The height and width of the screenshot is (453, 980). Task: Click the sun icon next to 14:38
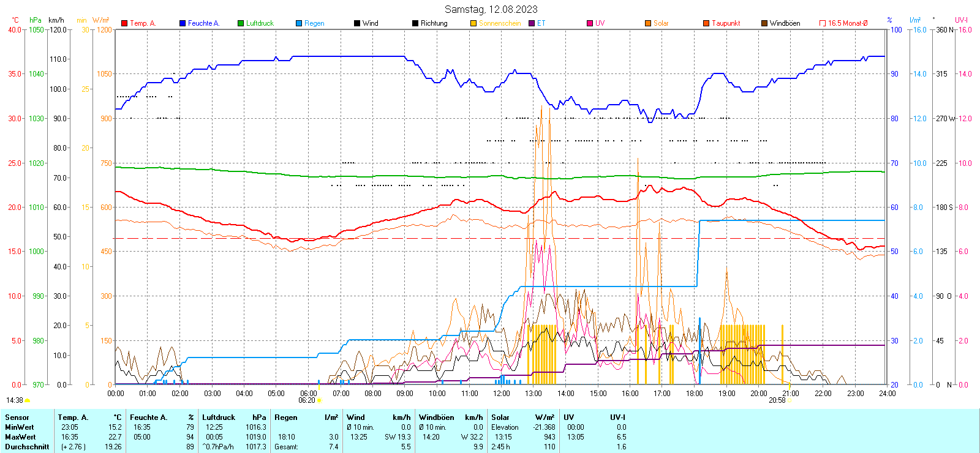(x=27, y=400)
